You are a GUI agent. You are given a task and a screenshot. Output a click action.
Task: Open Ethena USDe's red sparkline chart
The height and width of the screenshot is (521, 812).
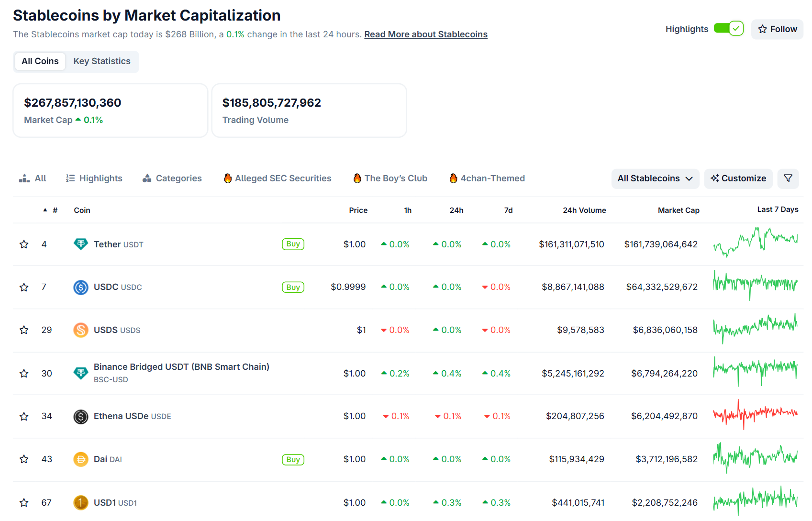click(756, 414)
